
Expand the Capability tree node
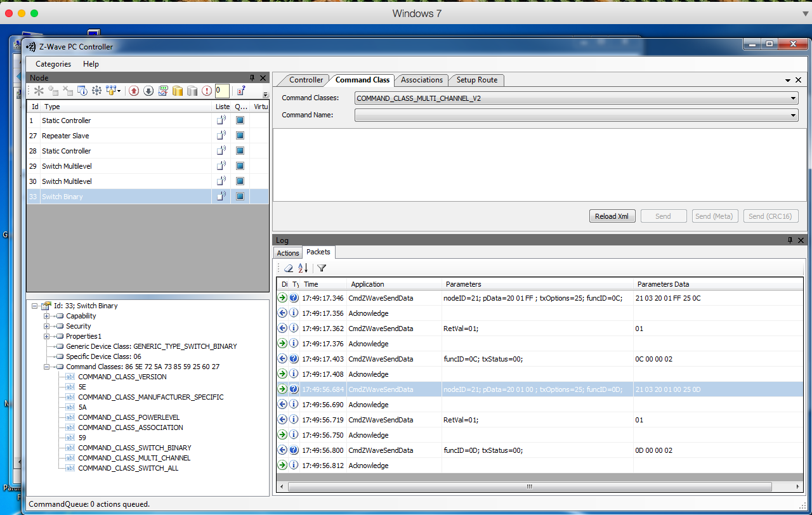point(47,316)
